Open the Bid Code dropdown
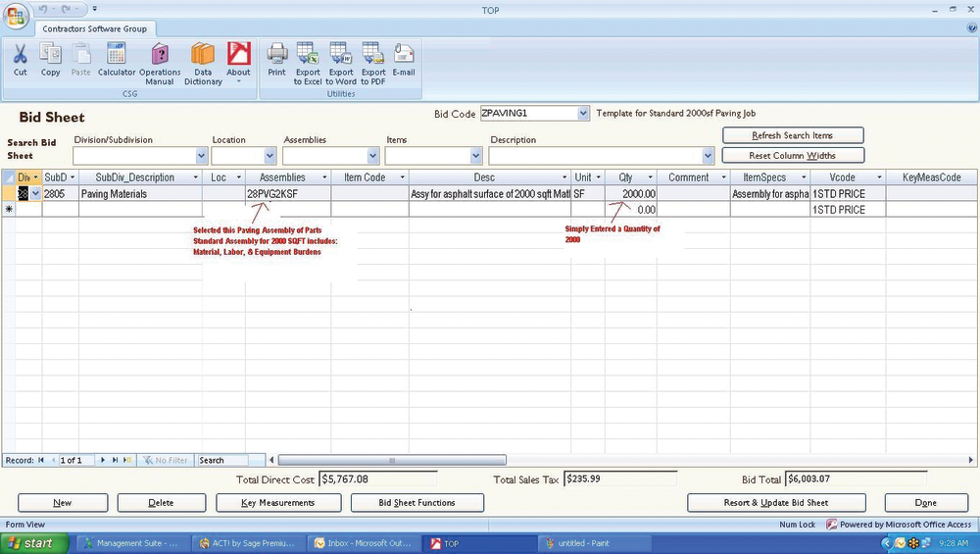Viewport: 980px width, 554px height. click(x=583, y=113)
